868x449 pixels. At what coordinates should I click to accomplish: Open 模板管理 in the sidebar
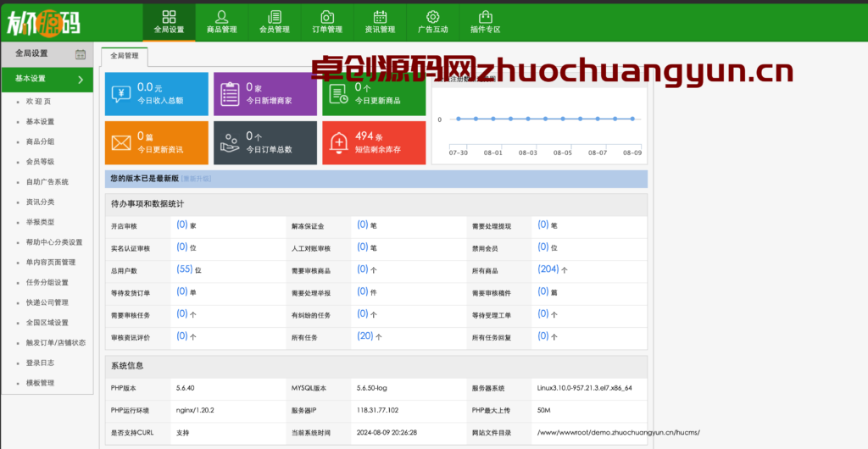40,383
